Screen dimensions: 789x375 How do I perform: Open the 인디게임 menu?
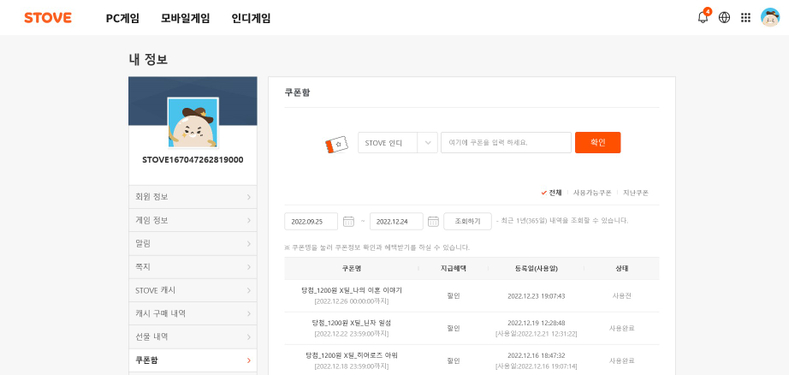(251, 18)
